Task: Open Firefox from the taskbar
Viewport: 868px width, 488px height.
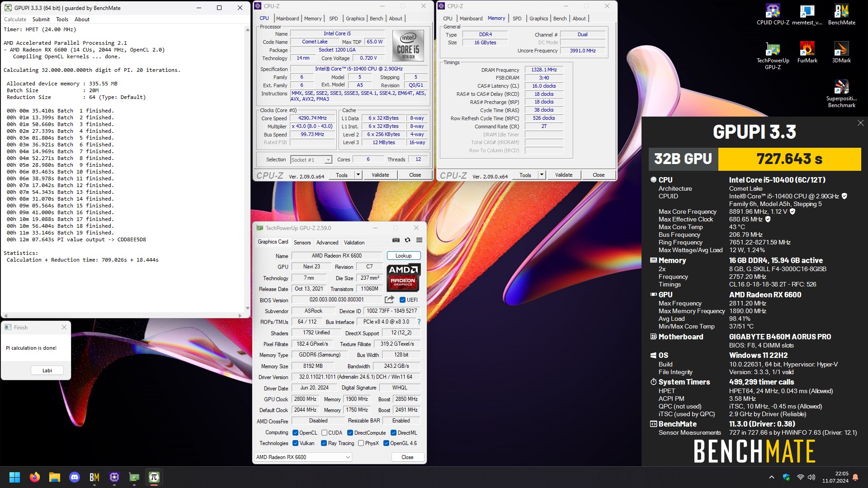Action: point(34,477)
